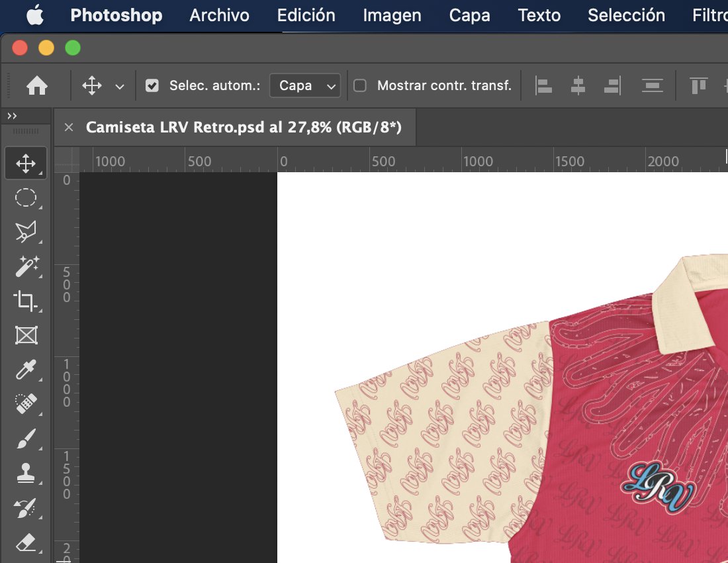Select the Crop tool

click(25, 301)
